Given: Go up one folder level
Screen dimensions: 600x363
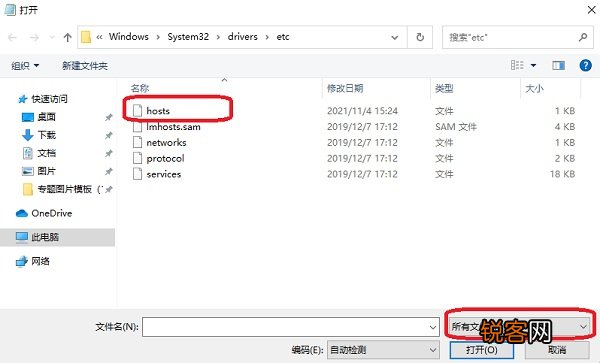Looking at the screenshot, I should point(68,37).
